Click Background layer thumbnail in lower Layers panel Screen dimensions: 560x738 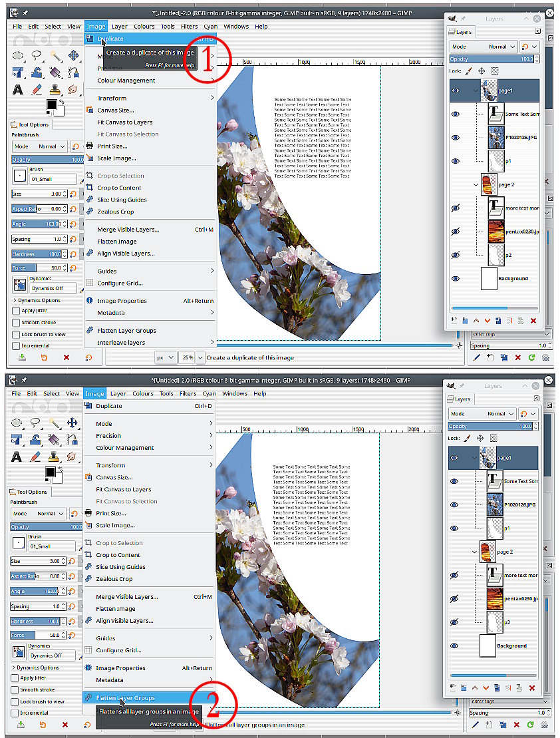coord(488,646)
